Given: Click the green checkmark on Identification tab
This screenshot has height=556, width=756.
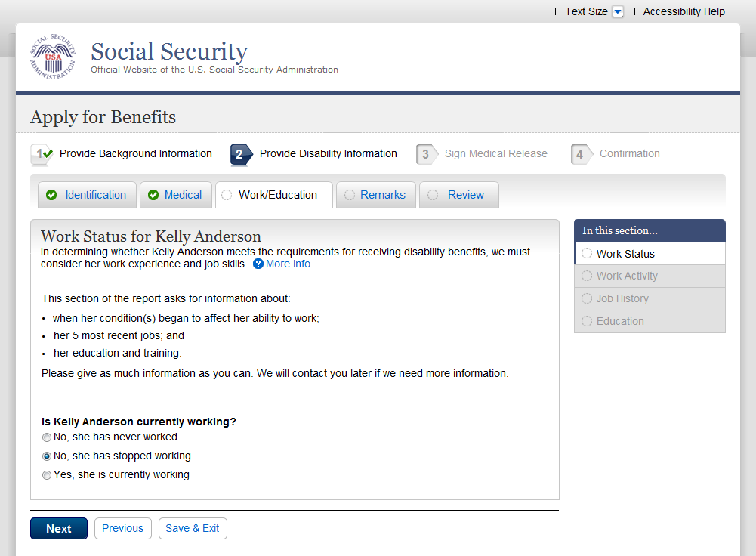Looking at the screenshot, I should tap(51, 195).
